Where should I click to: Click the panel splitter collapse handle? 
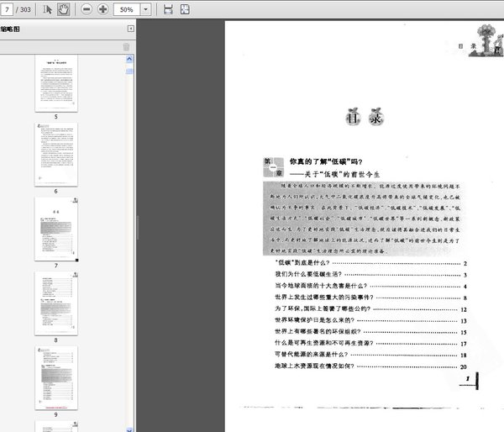138,228
